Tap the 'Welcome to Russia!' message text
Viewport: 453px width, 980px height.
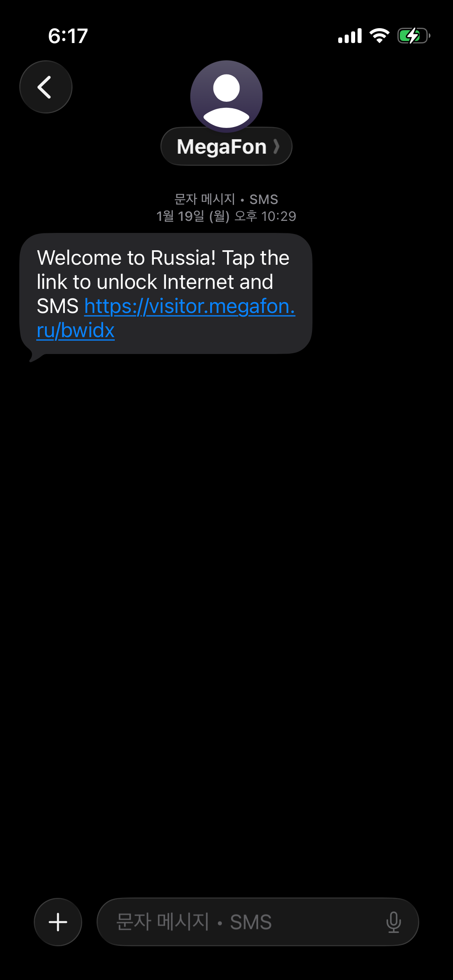coord(126,257)
